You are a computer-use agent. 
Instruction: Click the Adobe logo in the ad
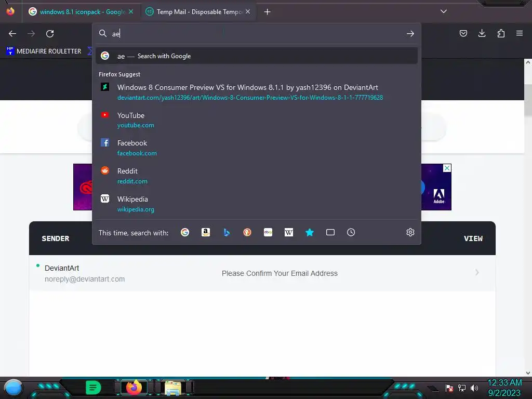(438, 196)
